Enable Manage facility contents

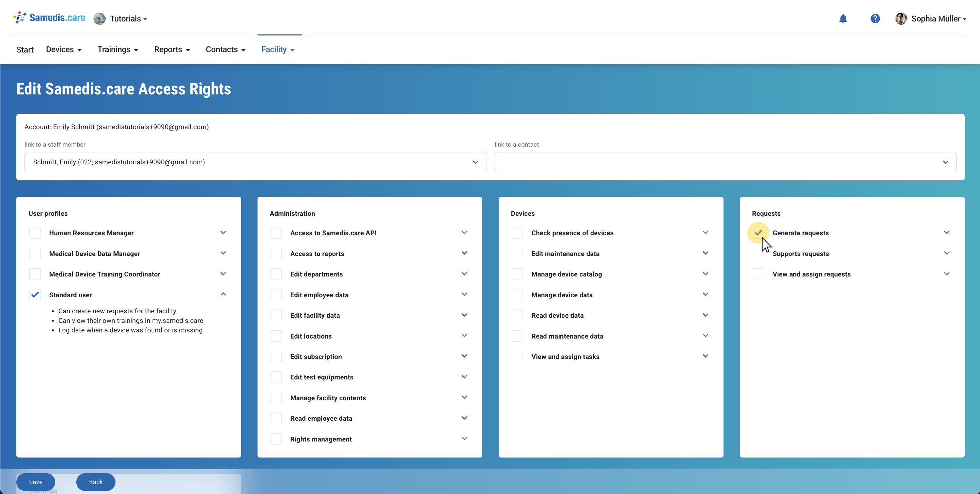tap(276, 398)
